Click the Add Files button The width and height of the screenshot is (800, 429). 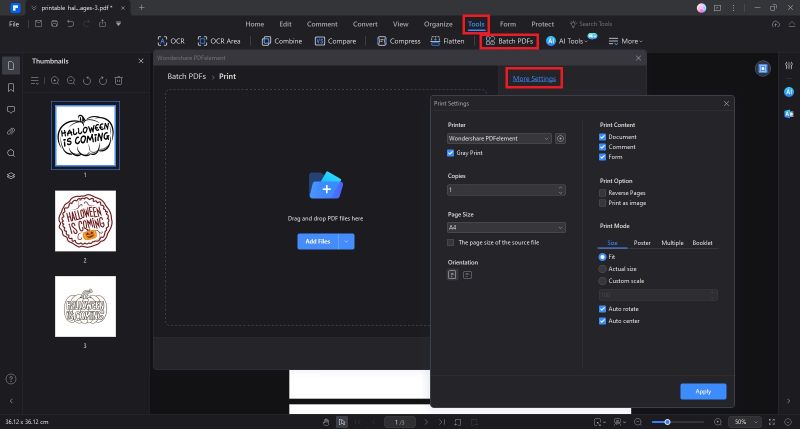[318, 241]
